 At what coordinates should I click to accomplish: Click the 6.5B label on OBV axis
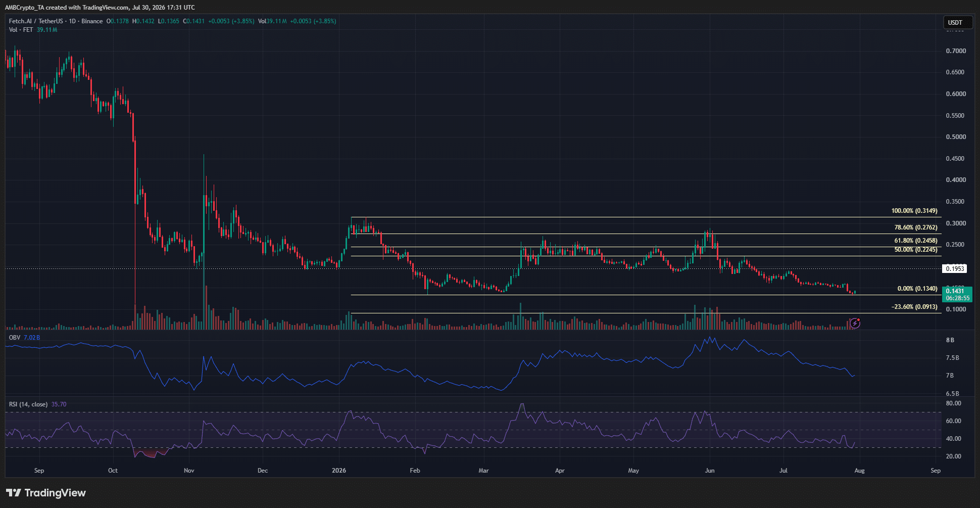pyautogui.click(x=953, y=394)
